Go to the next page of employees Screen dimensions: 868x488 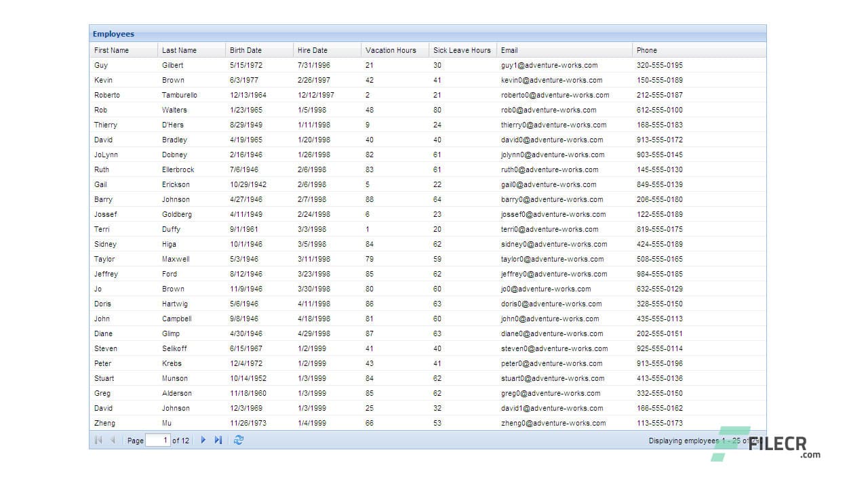(x=203, y=440)
